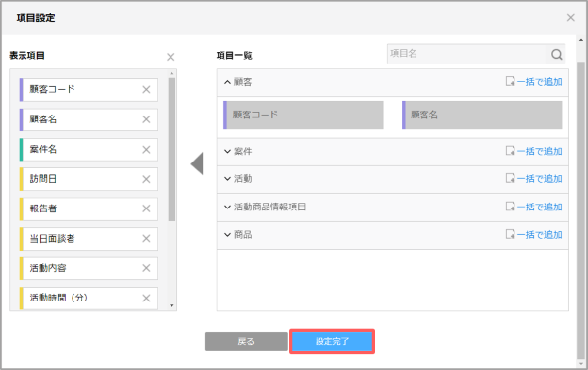
Task: Click the search magnifier icon
Action: (x=556, y=54)
